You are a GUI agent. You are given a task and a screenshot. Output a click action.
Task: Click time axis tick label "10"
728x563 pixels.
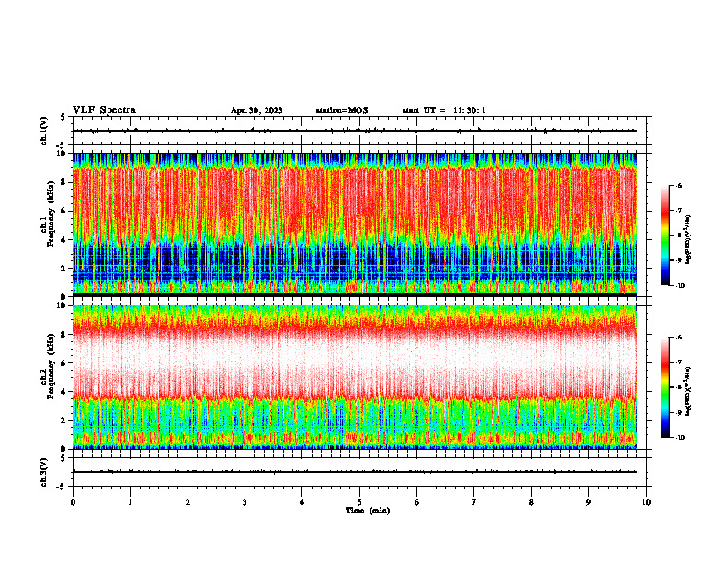(646, 502)
